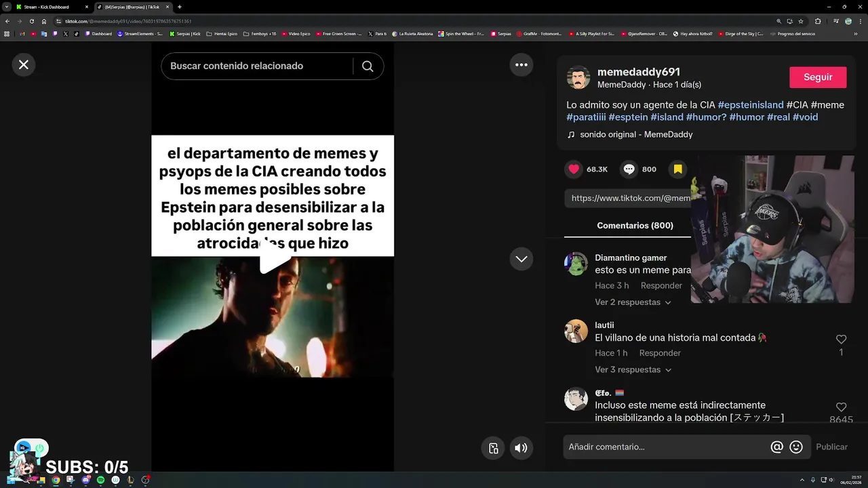Open the #epsteinisland hashtag
868x488 pixels.
[751, 105]
